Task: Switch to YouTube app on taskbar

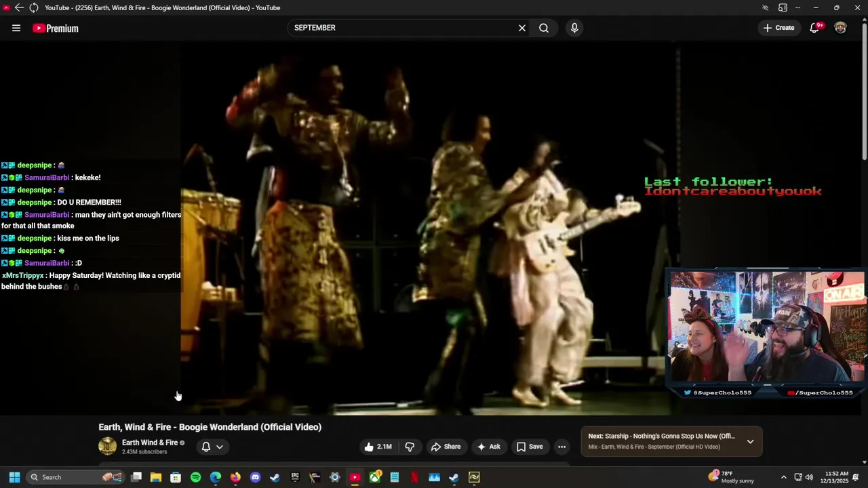Action: point(355,477)
